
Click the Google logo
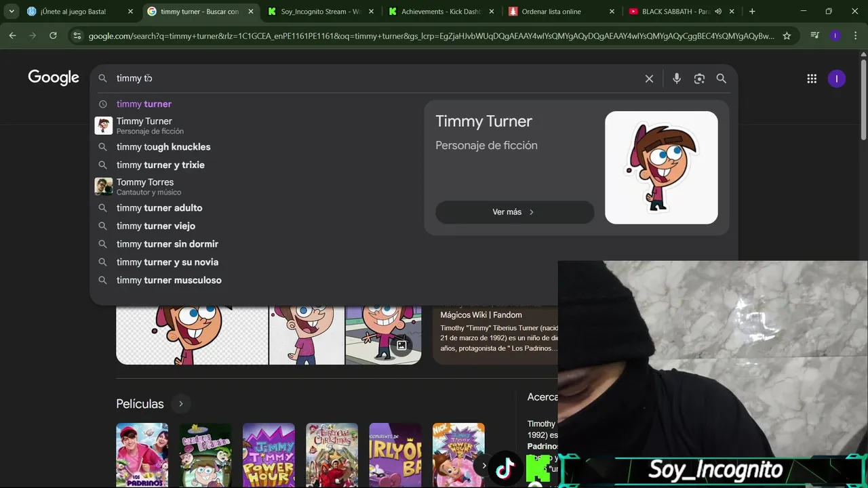tap(54, 78)
